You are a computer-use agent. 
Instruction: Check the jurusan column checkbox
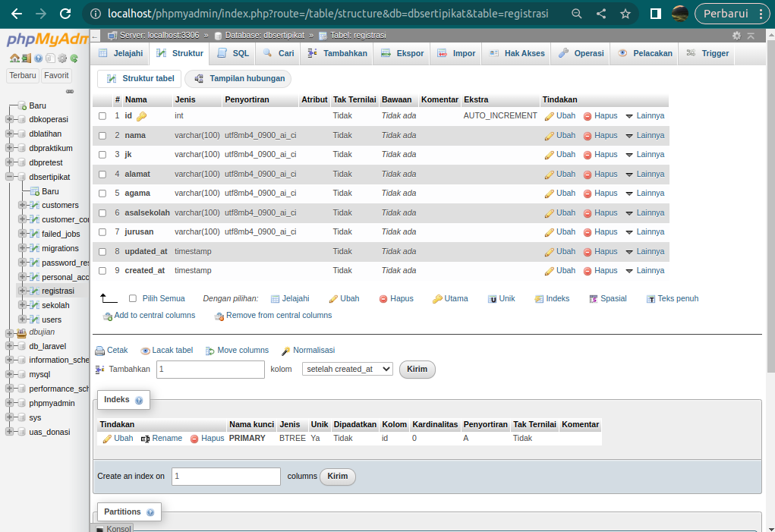click(x=102, y=232)
